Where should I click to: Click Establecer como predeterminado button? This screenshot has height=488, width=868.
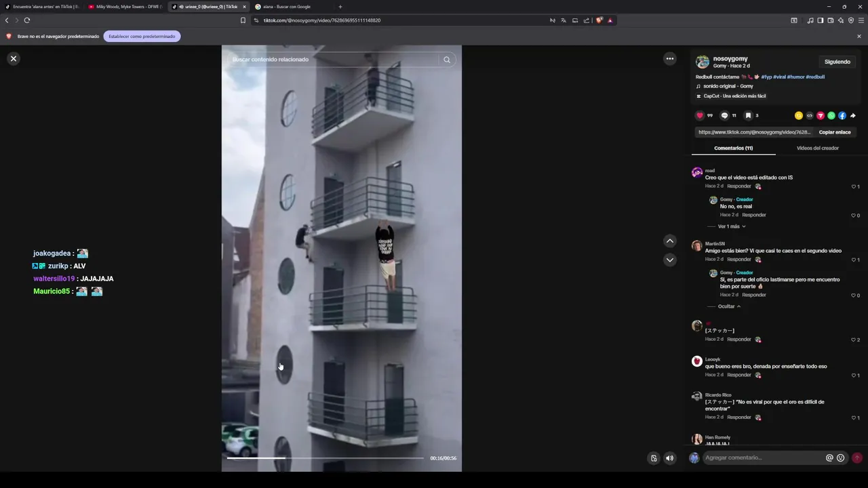(142, 37)
